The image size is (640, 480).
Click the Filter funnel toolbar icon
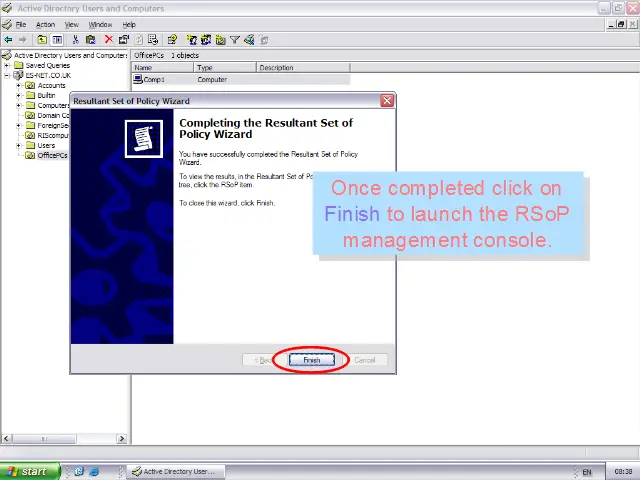(235, 40)
